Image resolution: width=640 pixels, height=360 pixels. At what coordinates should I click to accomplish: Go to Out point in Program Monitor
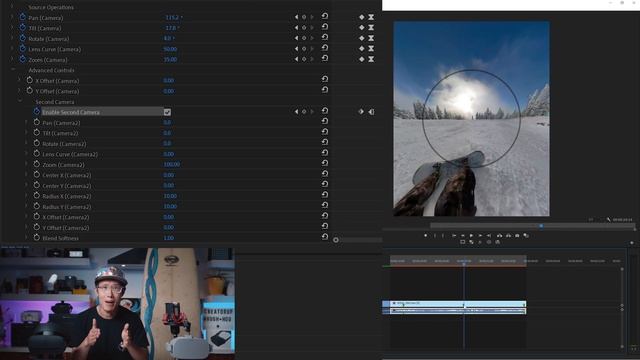pos(489,236)
